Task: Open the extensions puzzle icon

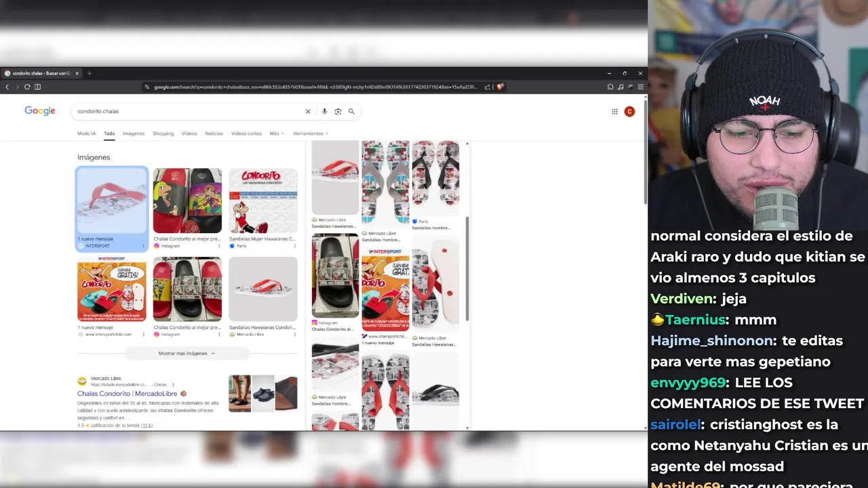Action: tap(610, 87)
